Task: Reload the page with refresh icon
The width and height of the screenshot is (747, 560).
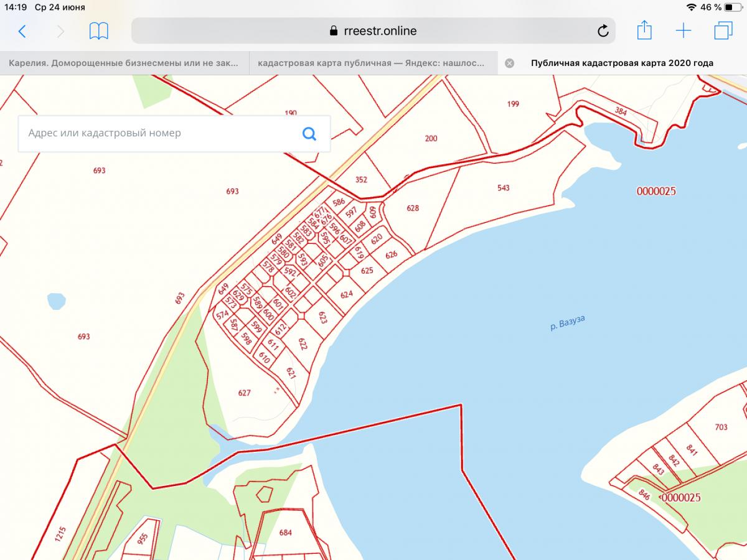Action: click(603, 31)
